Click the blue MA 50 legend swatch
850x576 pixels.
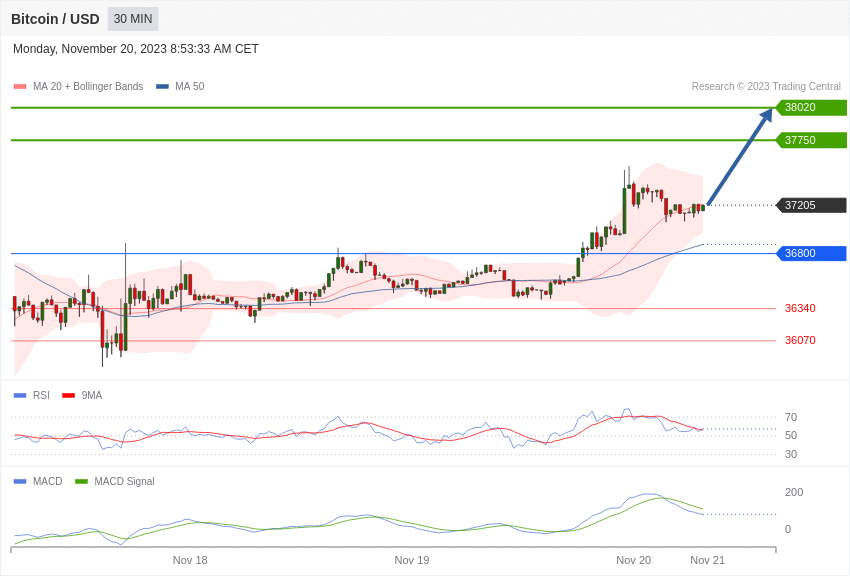(162, 87)
